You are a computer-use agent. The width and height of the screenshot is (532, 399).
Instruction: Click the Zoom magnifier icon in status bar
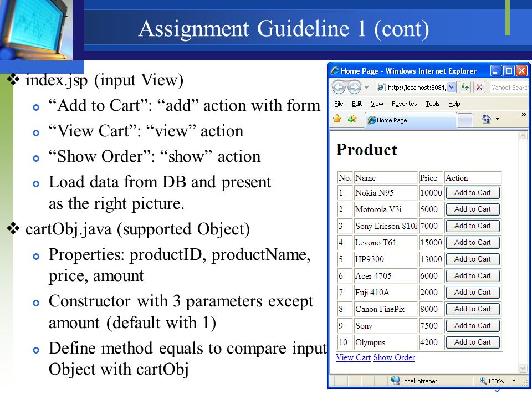pos(483,381)
